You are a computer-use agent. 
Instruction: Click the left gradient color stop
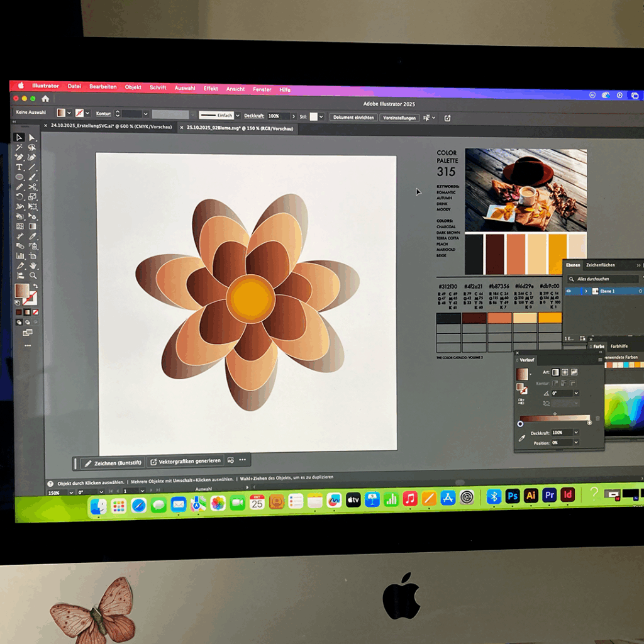520,423
